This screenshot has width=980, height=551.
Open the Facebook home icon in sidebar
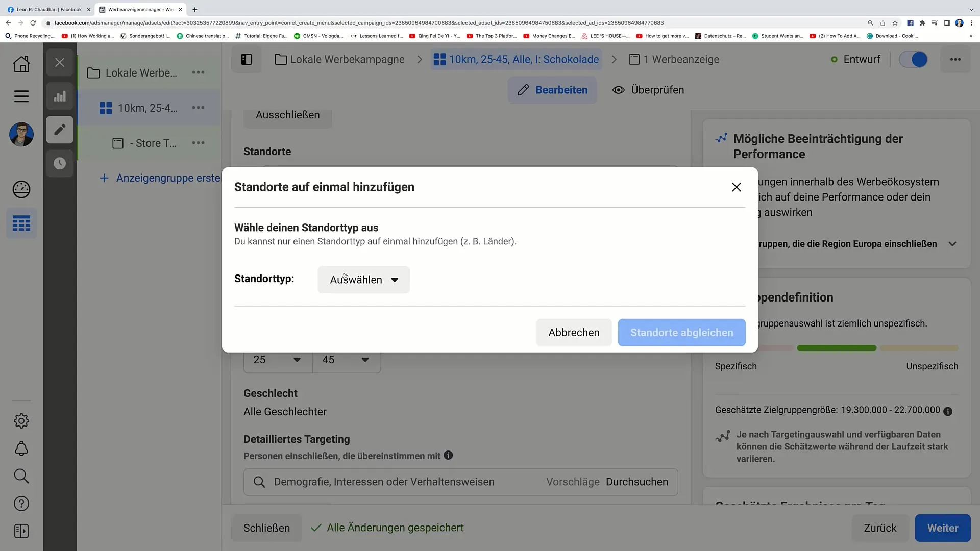pos(21,64)
